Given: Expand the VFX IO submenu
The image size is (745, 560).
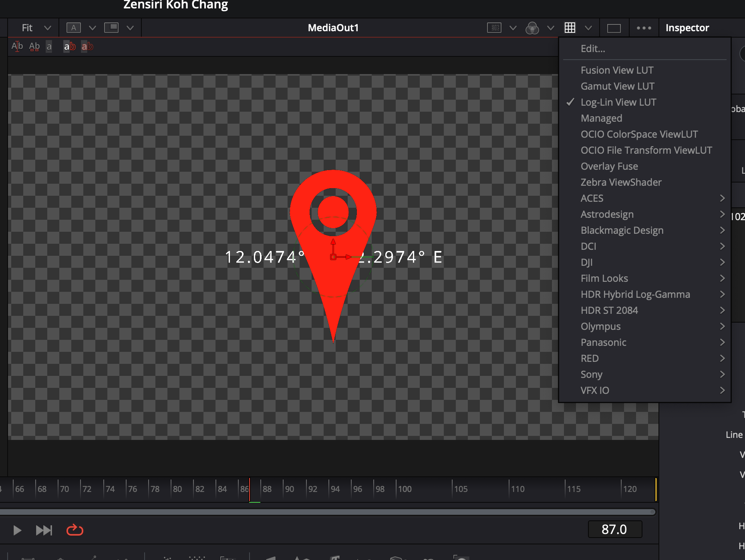Looking at the screenshot, I should click(x=645, y=390).
